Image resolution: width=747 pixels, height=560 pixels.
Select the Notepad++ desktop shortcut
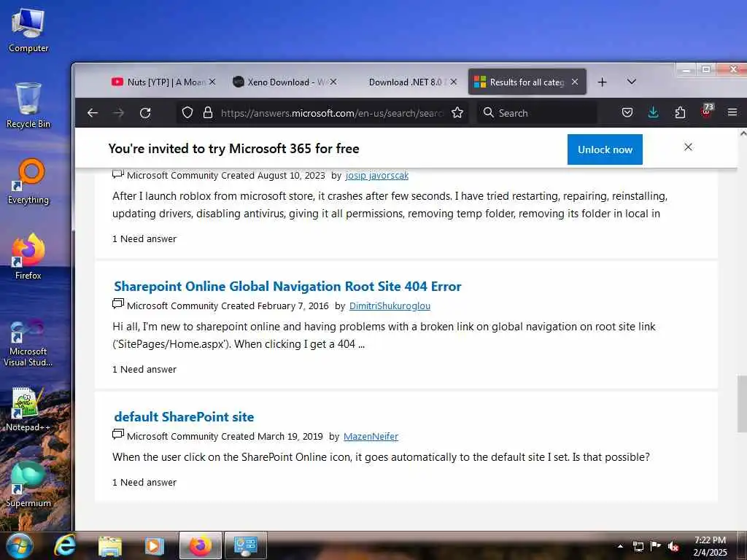tap(28, 410)
